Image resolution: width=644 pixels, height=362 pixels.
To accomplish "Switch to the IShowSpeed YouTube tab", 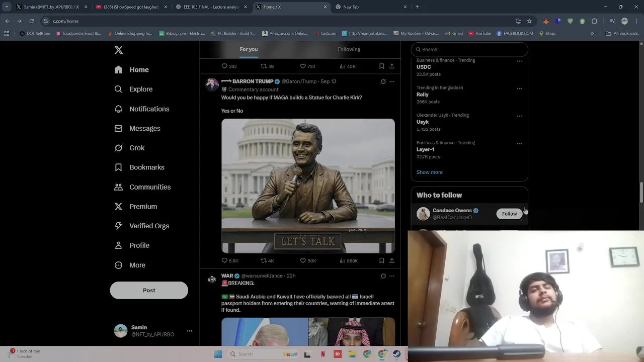I will tap(130, 7).
